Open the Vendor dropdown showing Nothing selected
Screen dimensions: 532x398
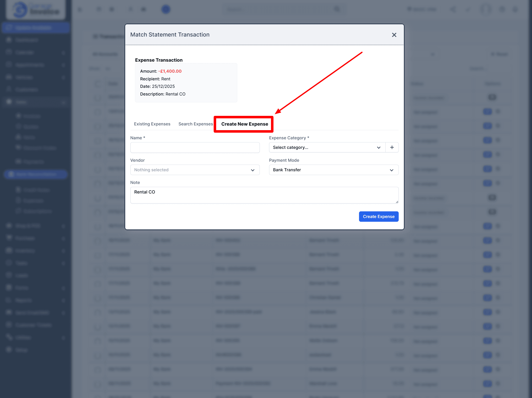(195, 170)
